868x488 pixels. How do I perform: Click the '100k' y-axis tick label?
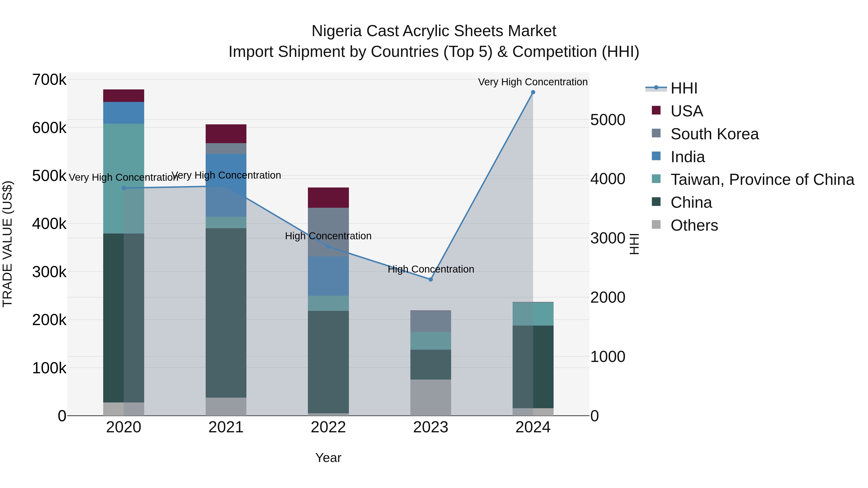(x=49, y=368)
